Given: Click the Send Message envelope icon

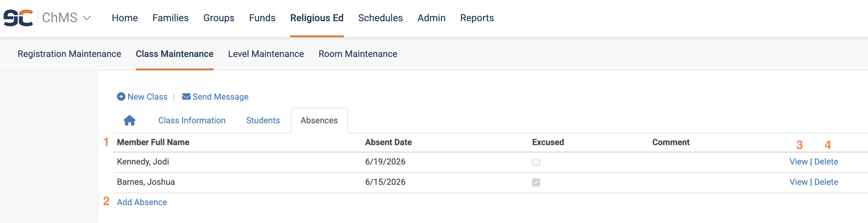Looking at the screenshot, I should pyautogui.click(x=186, y=97).
